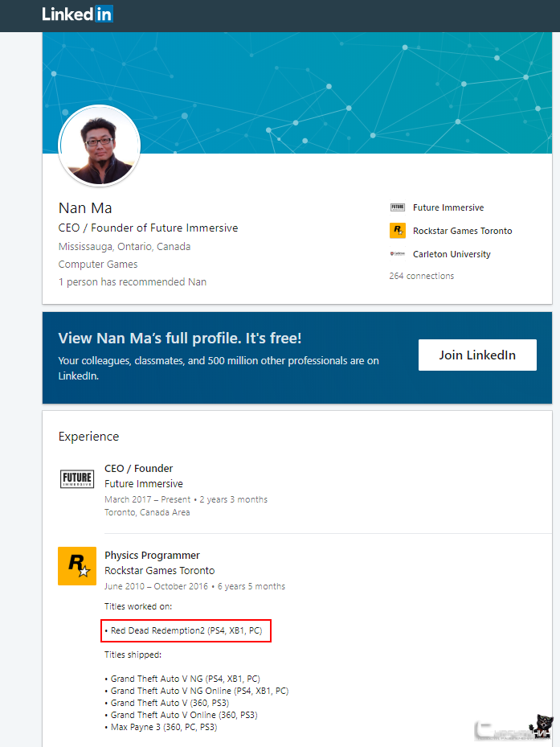
Task: Click 'Mississauga, Ontario, Canada' location text
Action: (x=125, y=247)
